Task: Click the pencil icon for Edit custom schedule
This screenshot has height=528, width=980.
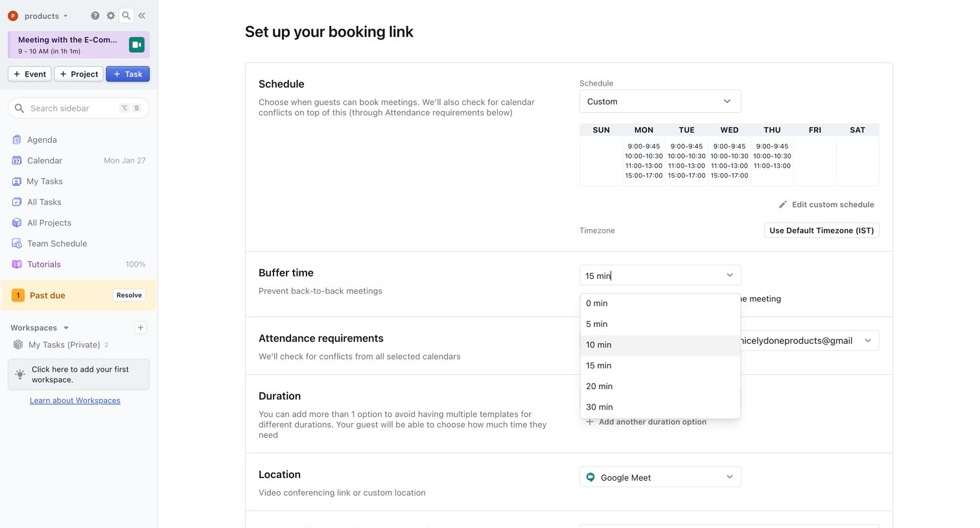Action: coord(783,204)
